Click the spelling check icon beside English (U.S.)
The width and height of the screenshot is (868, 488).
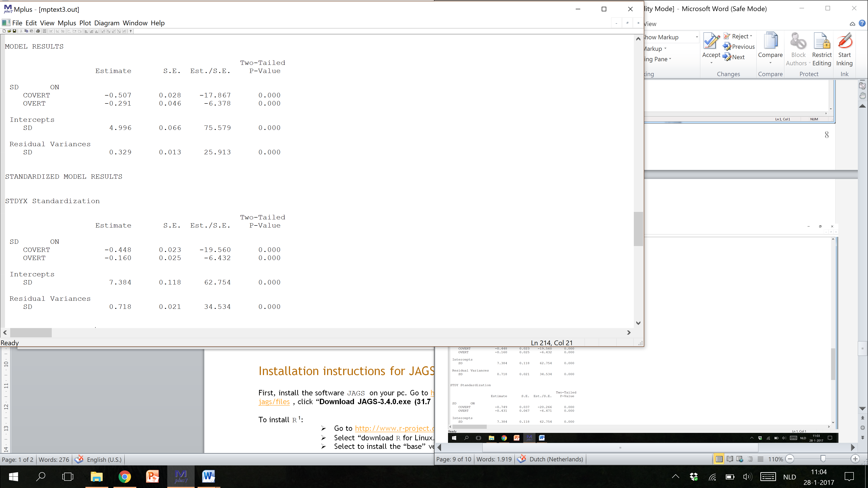(79, 459)
